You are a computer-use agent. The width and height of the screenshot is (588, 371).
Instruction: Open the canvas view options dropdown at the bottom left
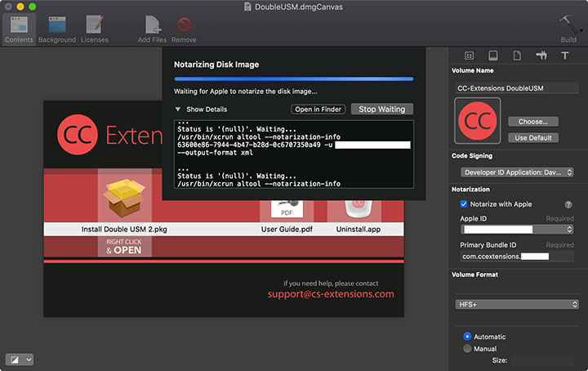pos(20,360)
